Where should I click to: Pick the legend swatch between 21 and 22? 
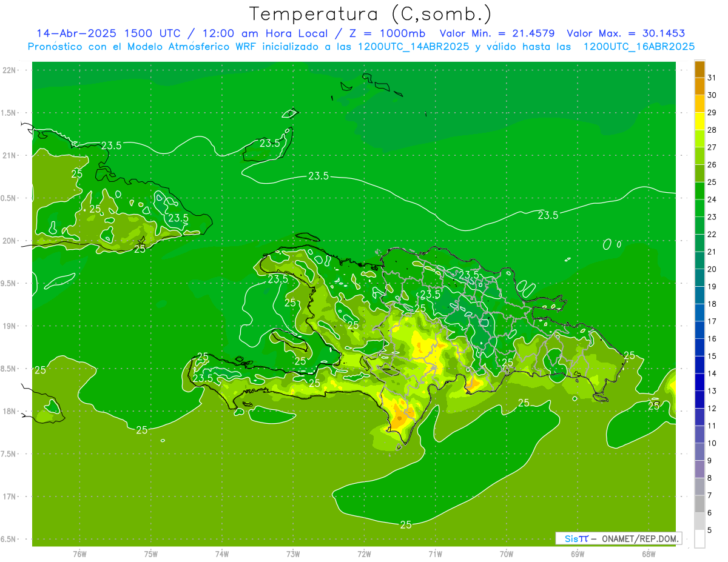699,243
